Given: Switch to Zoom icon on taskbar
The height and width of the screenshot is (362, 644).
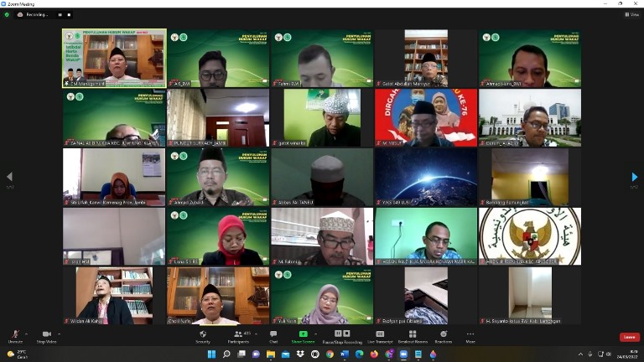Looking at the screenshot, I should click(x=403, y=354).
